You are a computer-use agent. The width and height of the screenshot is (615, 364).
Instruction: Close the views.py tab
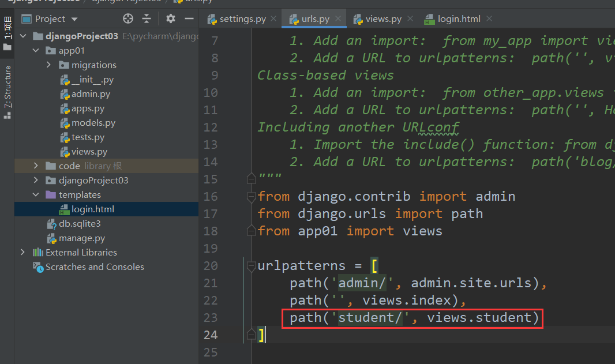[410, 18]
